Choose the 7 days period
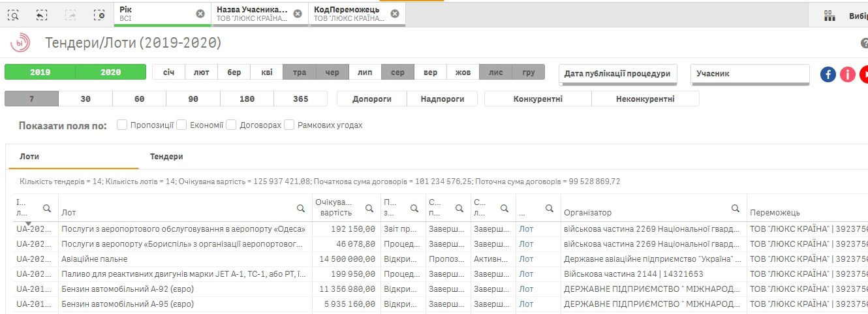 pyautogui.click(x=31, y=99)
